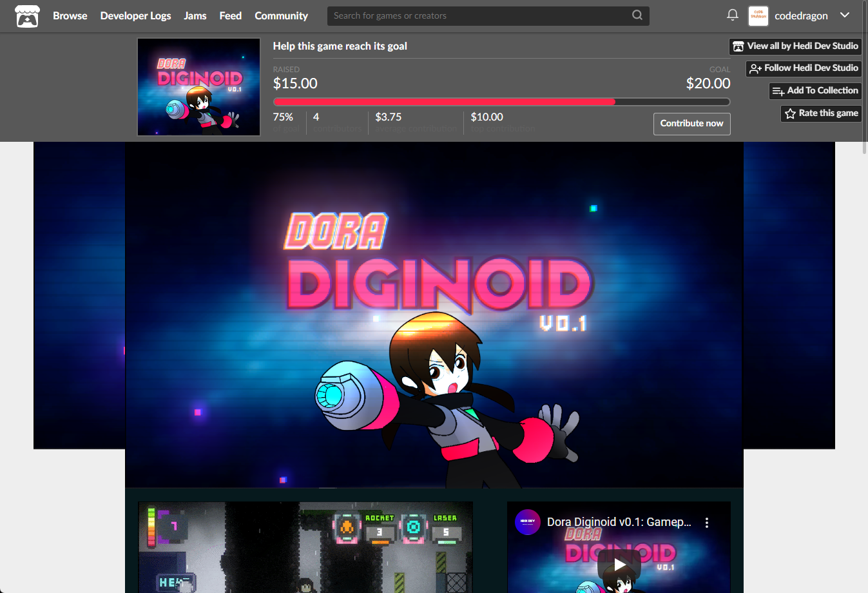868x593 pixels.
Task: Click the Dora Diginoid banner image
Action: (434, 315)
